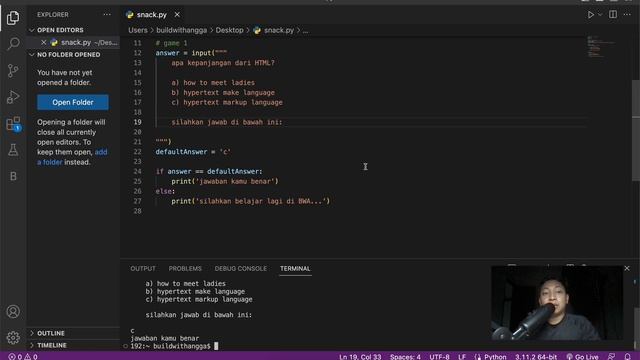Click the editor minimap
This screenshot has width=640, height=360.
pos(600,46)
